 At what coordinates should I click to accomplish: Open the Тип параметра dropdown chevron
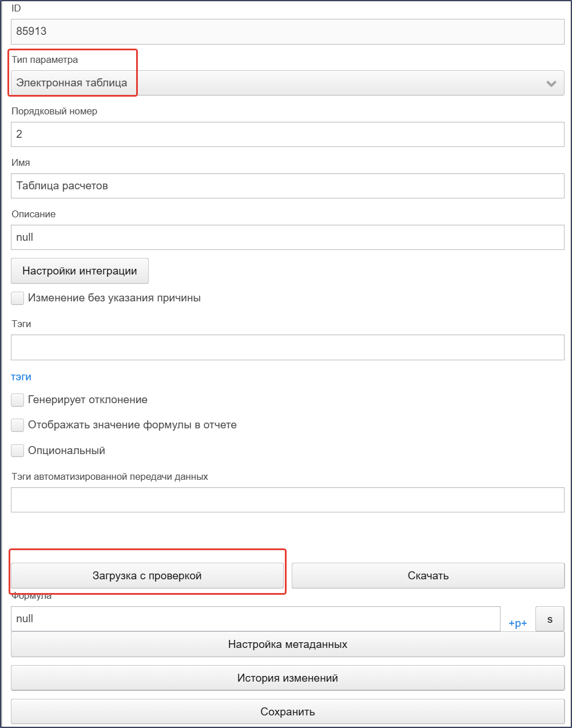pyautogui.click(x=551, y=83)
